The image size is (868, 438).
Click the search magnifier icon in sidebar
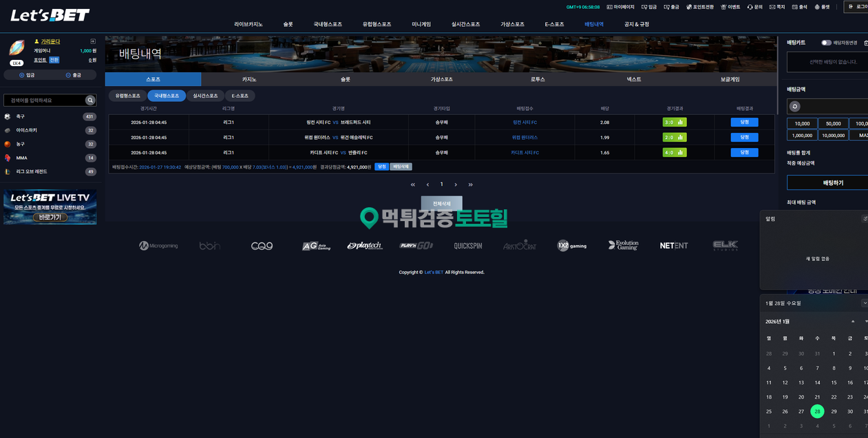[89, 101]
